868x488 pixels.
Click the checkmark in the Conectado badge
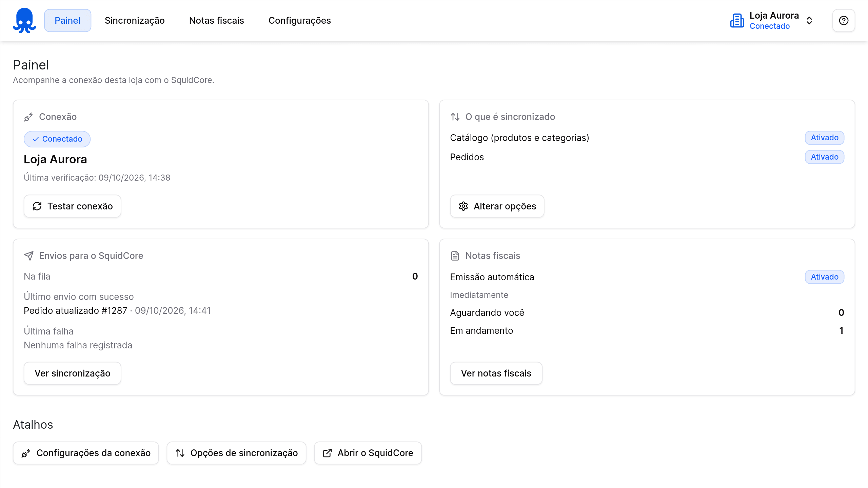(36, 139)
